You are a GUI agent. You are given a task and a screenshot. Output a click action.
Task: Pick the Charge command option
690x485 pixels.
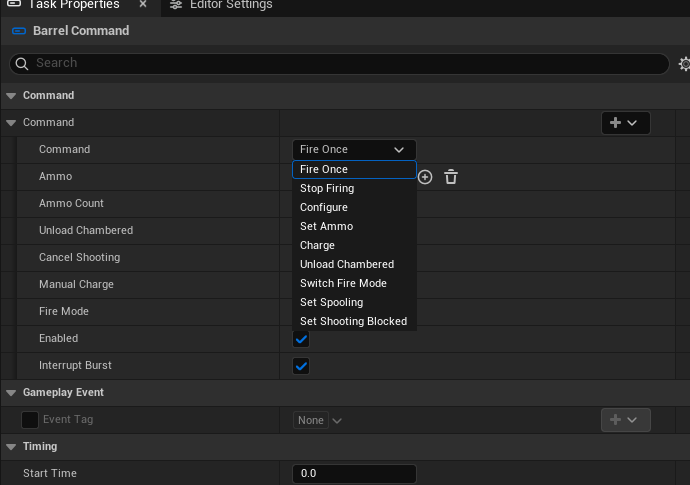354,245
